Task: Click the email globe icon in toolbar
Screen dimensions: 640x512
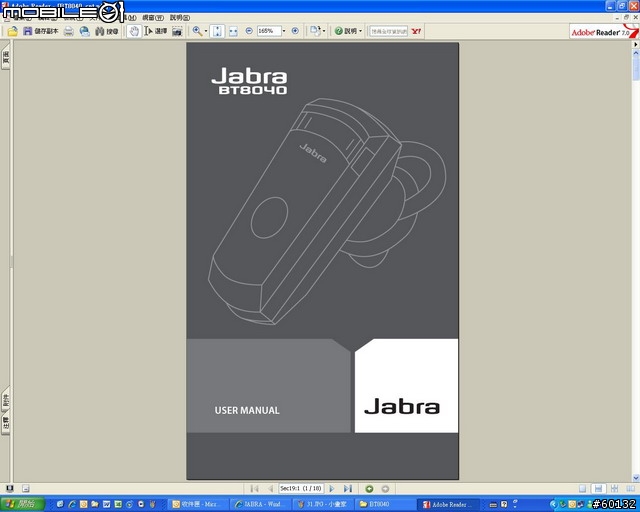Action: click(x=84, y=31)
